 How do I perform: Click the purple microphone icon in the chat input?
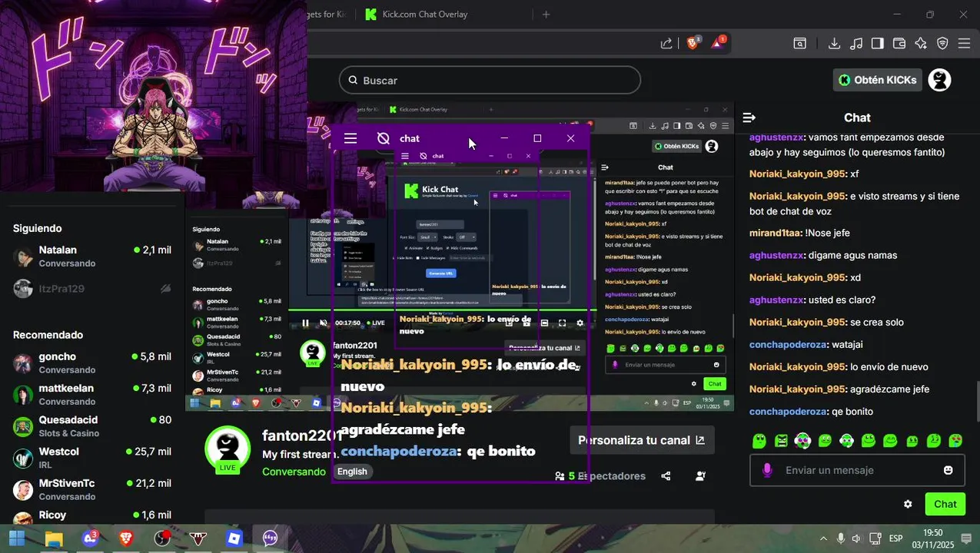click(x=766, y=470)
